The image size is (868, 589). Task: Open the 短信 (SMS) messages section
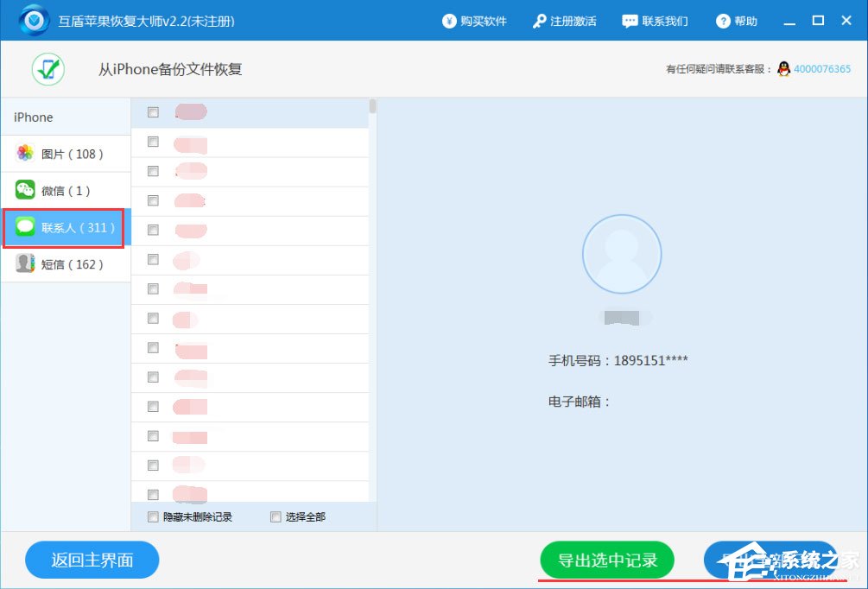pyautogui.click(x=24, y=264)
